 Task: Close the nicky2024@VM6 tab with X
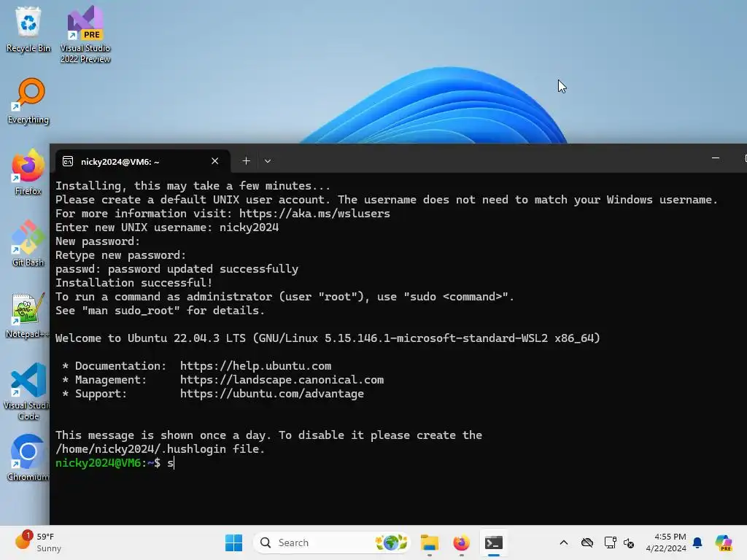click(x=215, y=161)
